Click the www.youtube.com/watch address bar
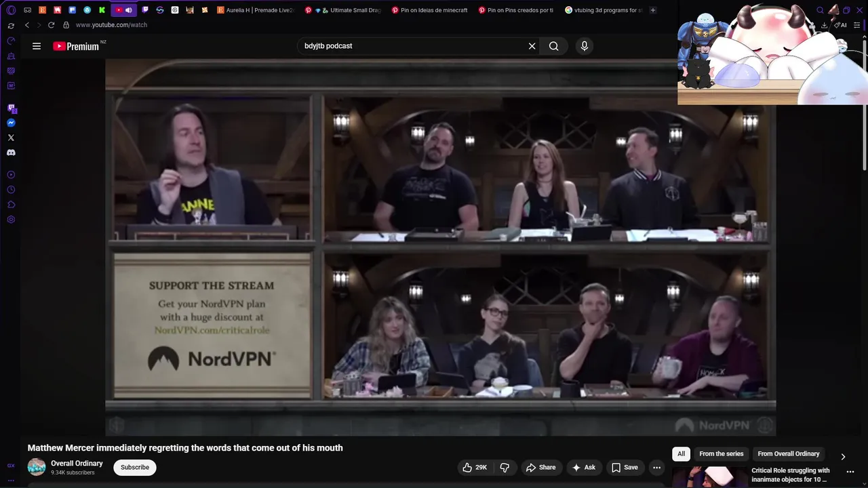 [111, 25]
